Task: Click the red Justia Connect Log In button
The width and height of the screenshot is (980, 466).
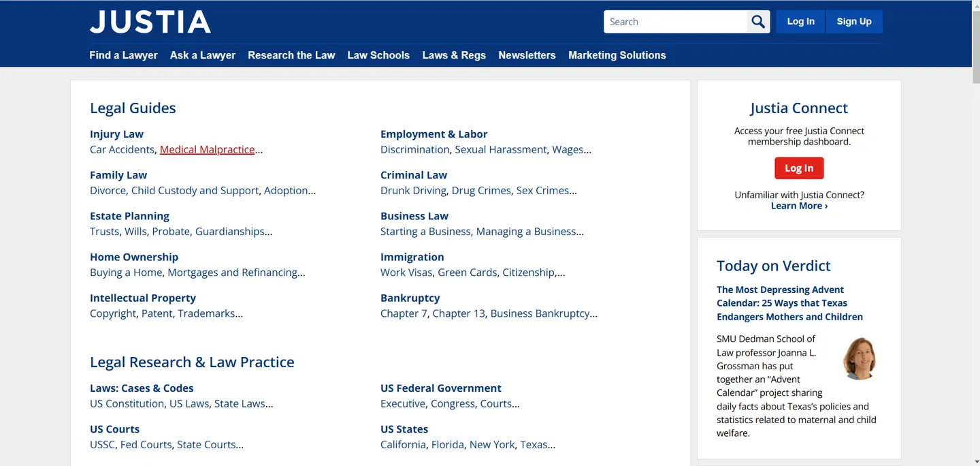Action: [799, 168]
